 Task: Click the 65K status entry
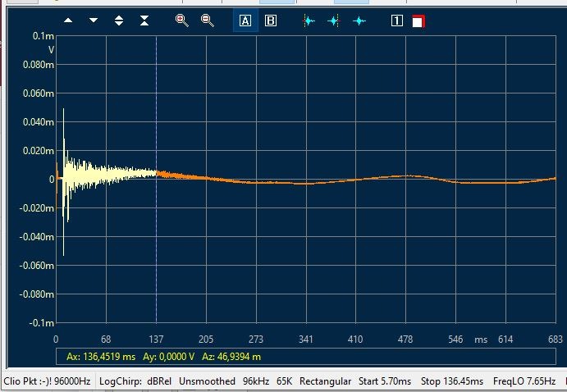tap(284, 381)
